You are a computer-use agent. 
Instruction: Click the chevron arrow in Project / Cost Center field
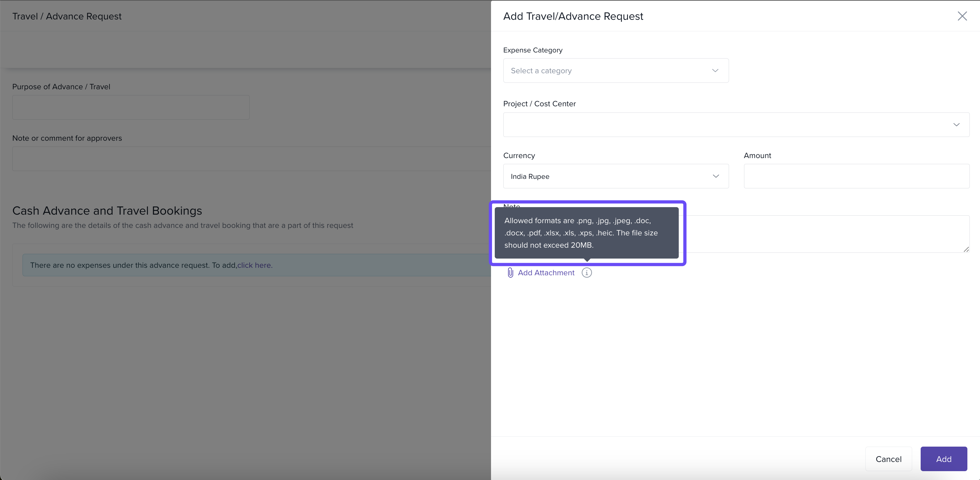point(956,125)
